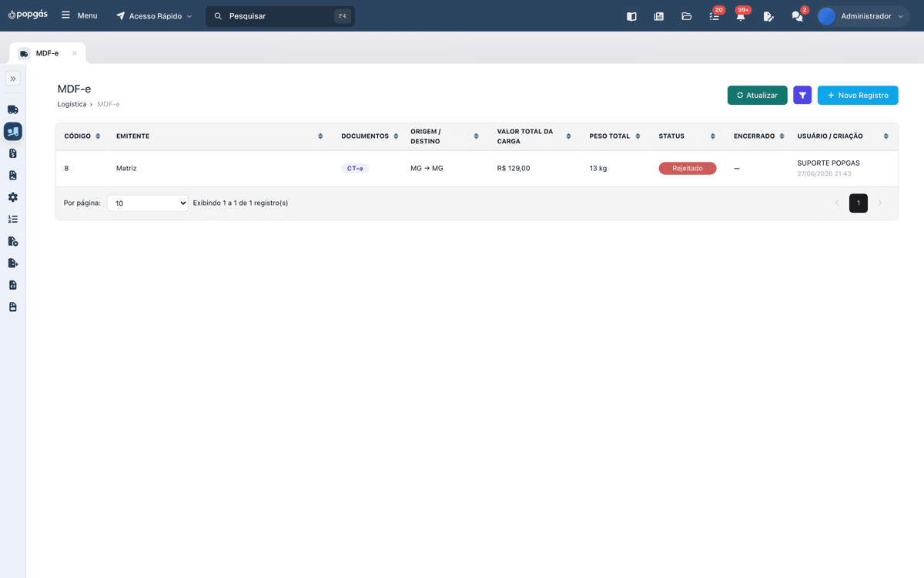Click the CT-e document badge
The height and width of the screenshot is (578, 924).
click(x=355, y=168)
